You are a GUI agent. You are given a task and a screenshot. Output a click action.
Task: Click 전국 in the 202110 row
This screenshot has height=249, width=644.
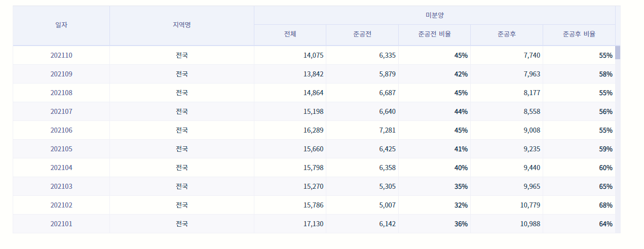(x=182, y=55)
